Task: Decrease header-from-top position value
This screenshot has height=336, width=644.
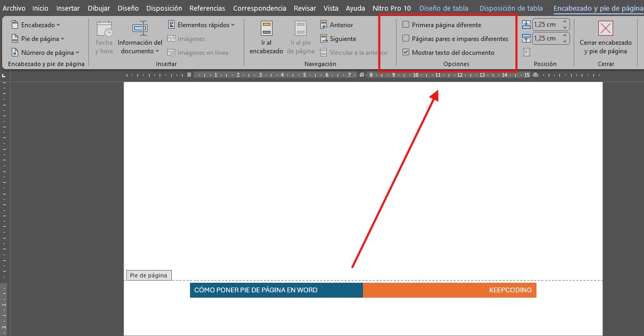Action: click(x=565, y=27)
